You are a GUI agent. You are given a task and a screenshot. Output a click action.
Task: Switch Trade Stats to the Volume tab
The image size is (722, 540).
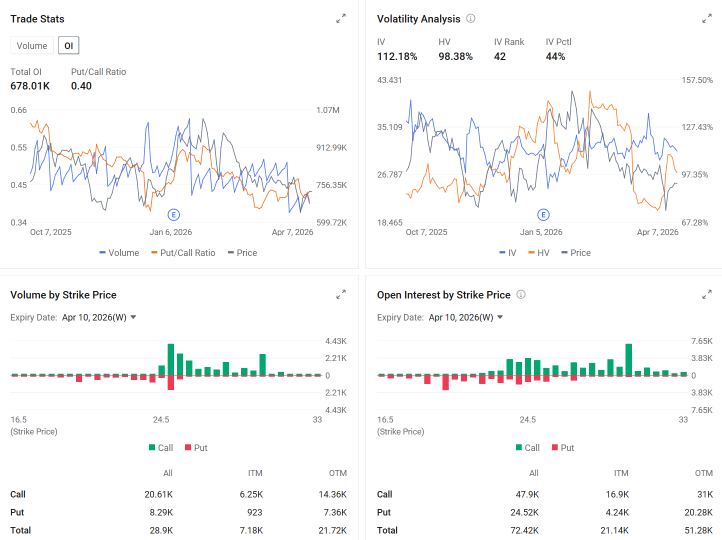(x=32, y=46)
